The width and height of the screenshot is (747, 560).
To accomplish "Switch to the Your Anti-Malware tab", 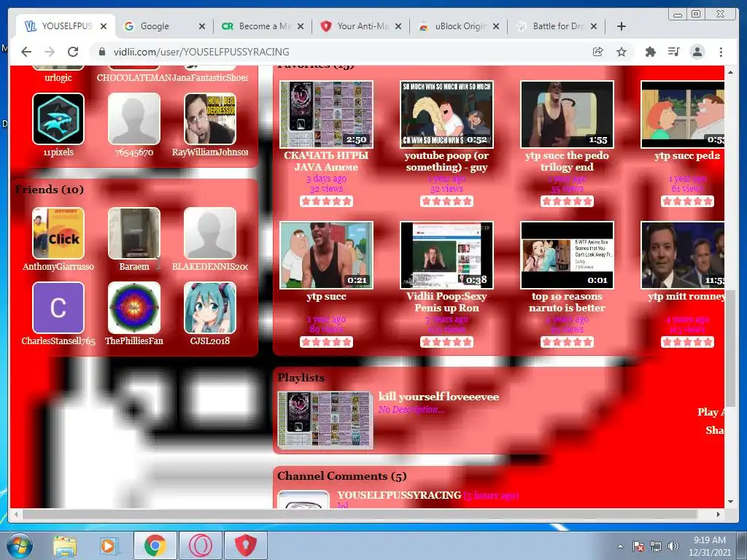I will [x=360, y=26].
